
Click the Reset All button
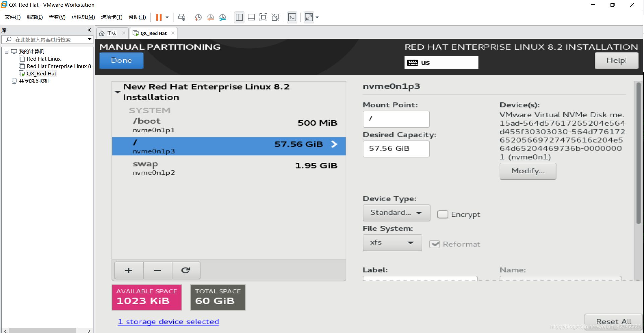(613, 322)
